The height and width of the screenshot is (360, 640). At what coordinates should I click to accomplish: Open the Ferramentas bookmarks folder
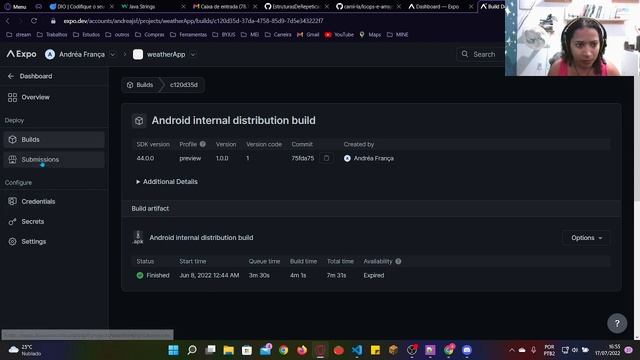click(x=188, y=35)
